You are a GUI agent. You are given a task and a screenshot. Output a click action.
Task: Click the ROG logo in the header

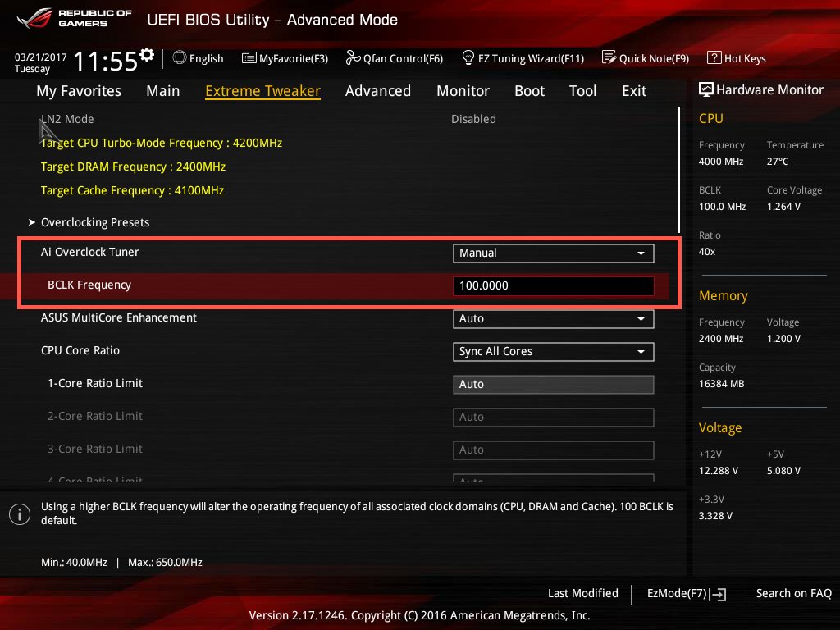[34, 18]
